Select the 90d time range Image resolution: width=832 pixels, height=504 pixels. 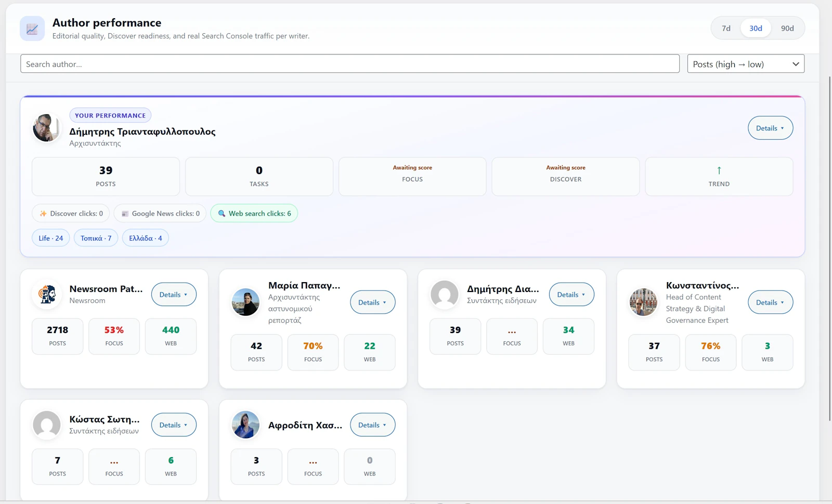pyautogui.click(x=787, y=28)
